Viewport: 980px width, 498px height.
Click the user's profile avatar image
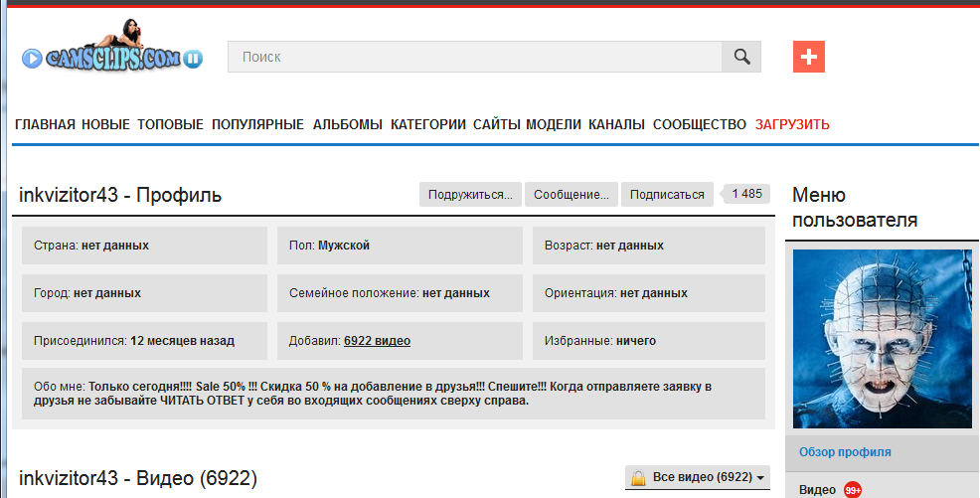(x=882, y=338)
